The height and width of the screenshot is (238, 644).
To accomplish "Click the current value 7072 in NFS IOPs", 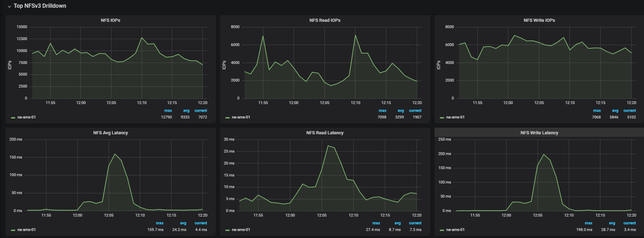I will [x=202, y=117].
